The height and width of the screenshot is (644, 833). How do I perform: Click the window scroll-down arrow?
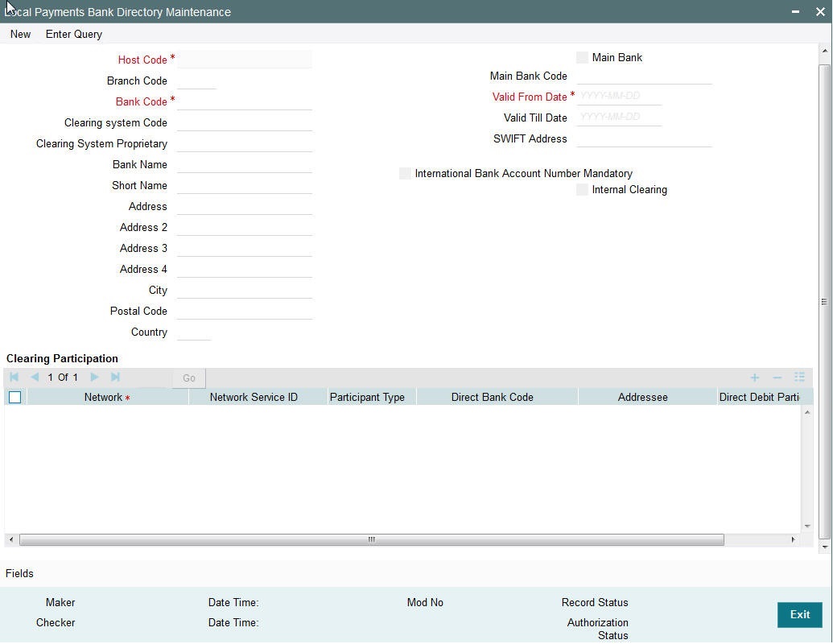824,547
